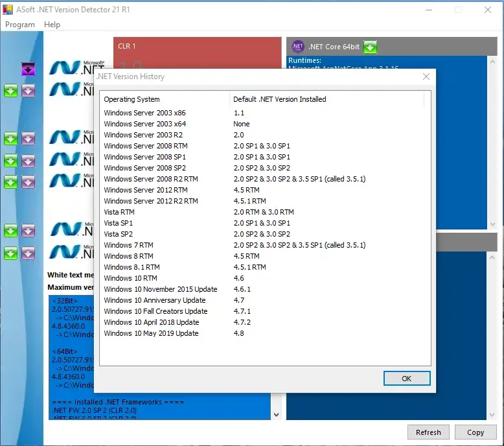This screenshot has height=446, width=504.
Task: Click the Runtimes: label in .NET Core panel
Action: [x=304, y=60]
